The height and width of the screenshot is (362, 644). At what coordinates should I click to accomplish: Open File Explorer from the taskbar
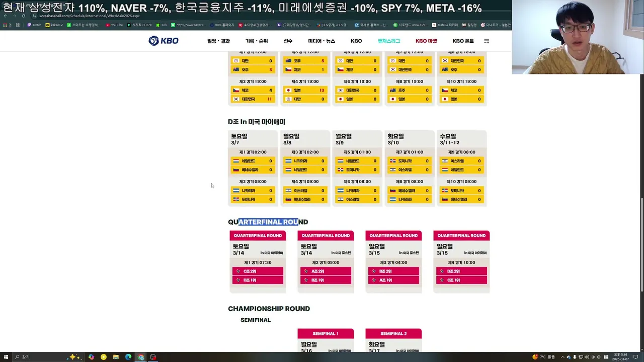(x=116, y=357)
